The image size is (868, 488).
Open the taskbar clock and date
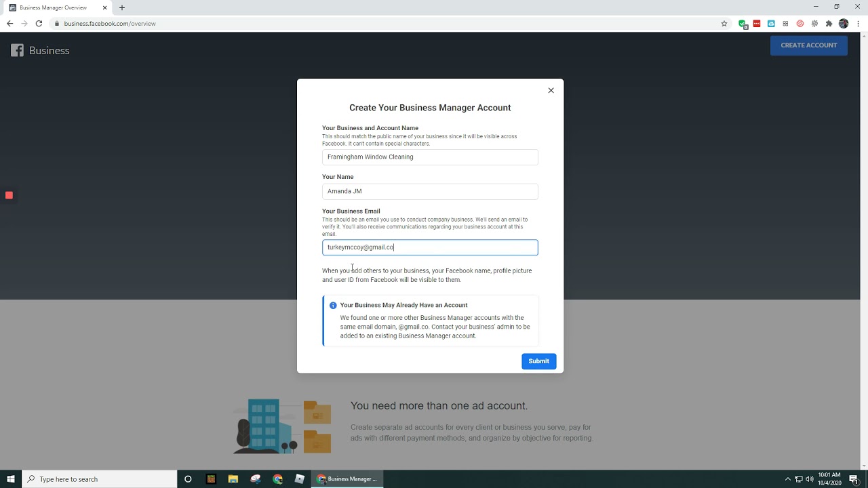coord(830,479)
